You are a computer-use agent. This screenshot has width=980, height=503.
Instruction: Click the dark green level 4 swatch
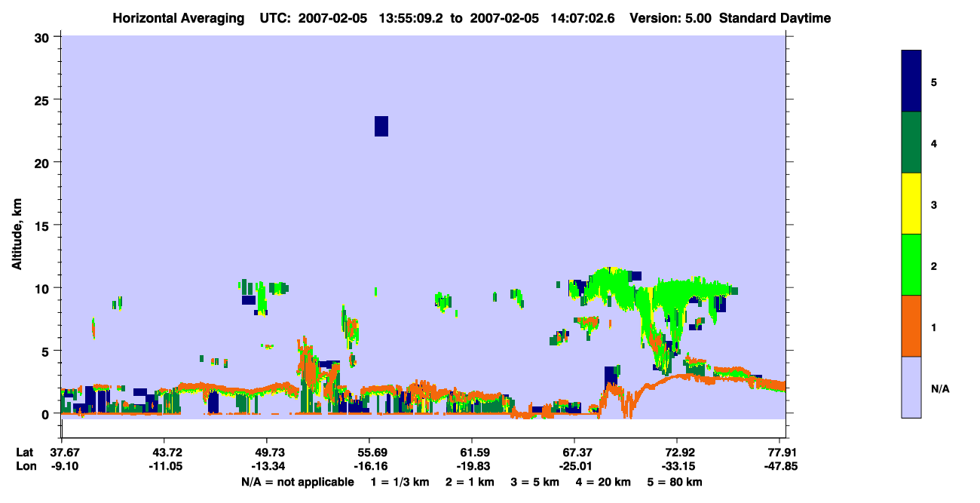tap(911, 143)
